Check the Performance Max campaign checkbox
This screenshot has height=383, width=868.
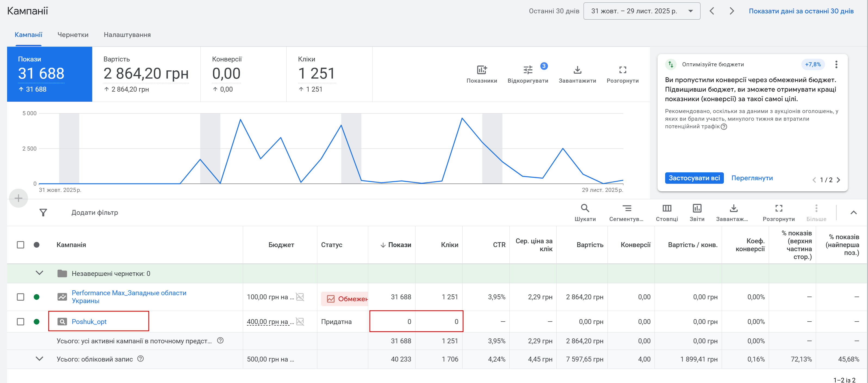coord(21,297)
